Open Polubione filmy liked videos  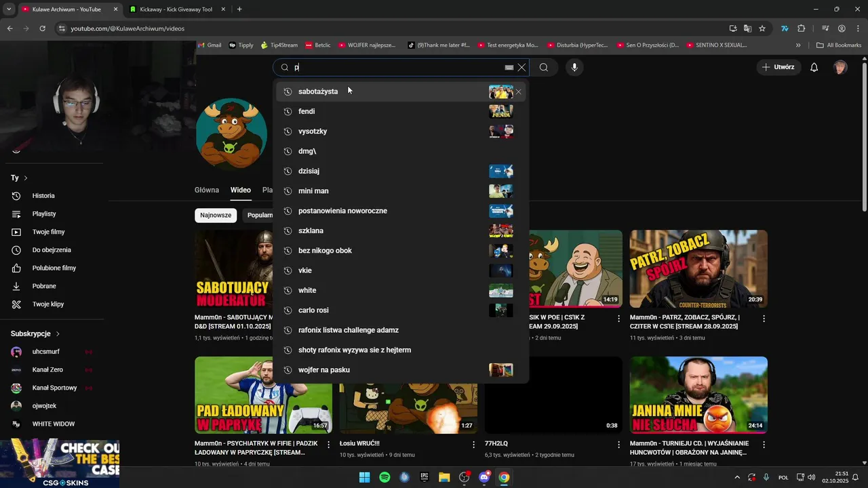tap(53, 268)
